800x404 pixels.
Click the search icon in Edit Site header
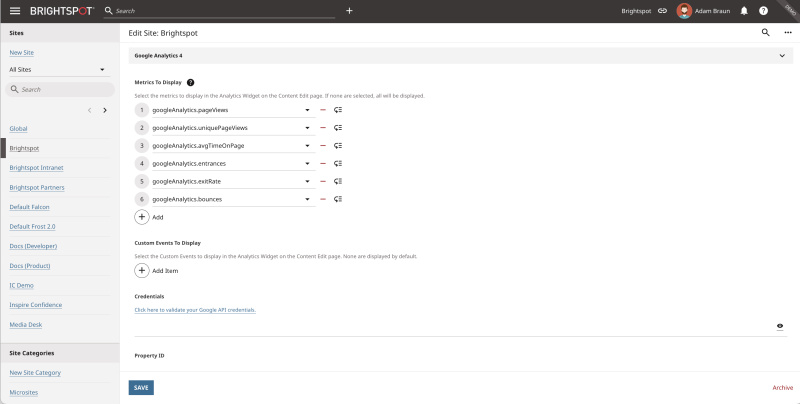pos(765,33)
